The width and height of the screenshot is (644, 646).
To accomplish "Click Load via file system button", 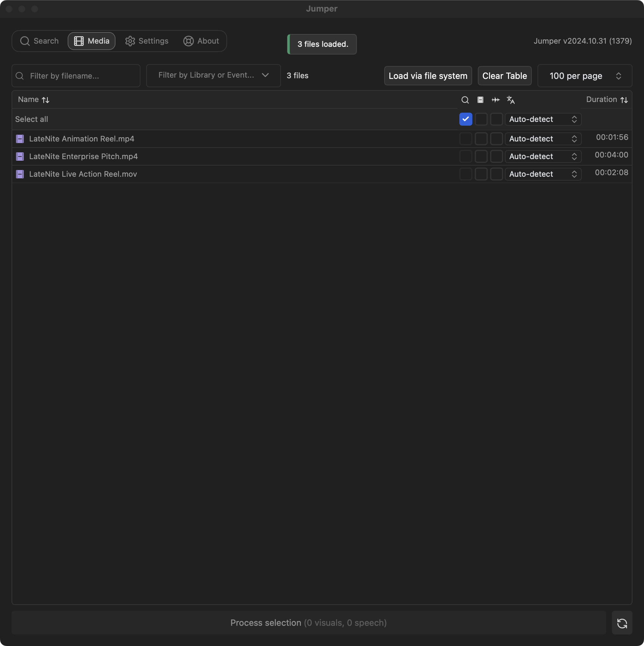I will click(428, 76).
